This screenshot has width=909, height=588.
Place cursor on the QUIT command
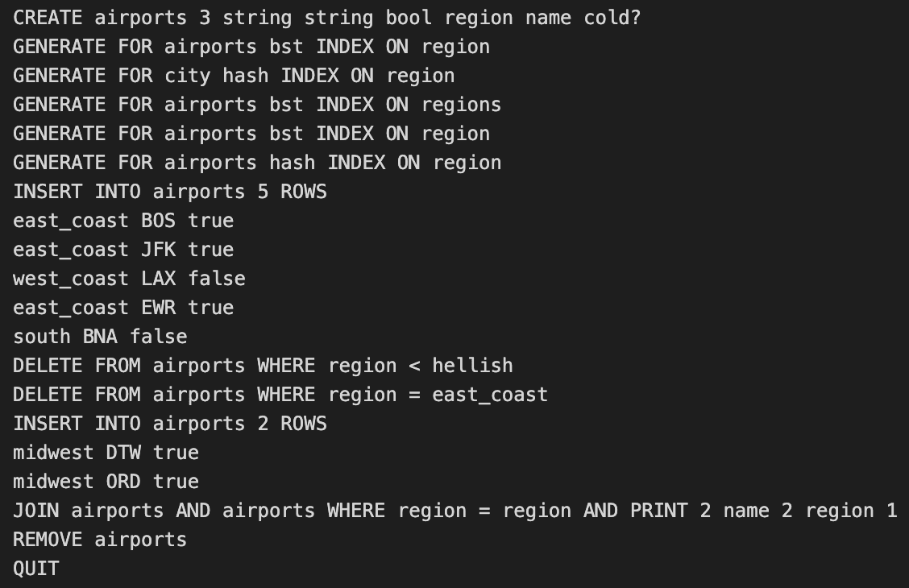tap(36, 569)
